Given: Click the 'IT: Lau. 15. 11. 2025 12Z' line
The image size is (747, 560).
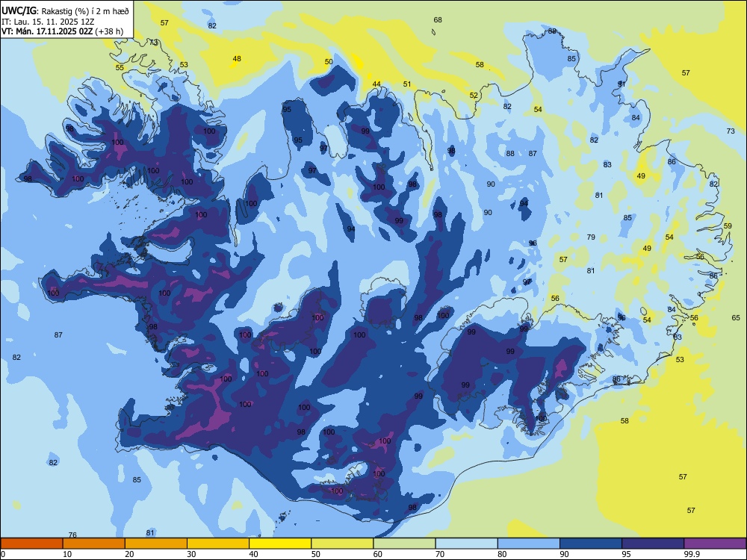Looking at the screenshot, I should (48, 22).
